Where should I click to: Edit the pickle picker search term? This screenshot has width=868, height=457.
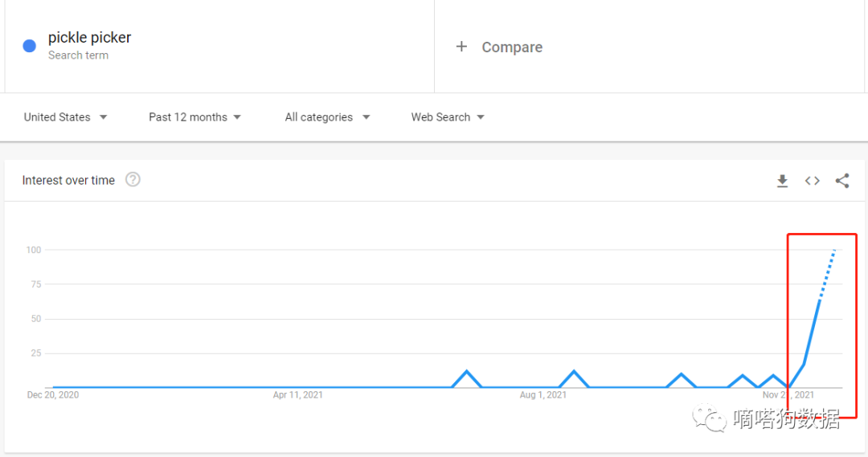click(x=89, y=38)
